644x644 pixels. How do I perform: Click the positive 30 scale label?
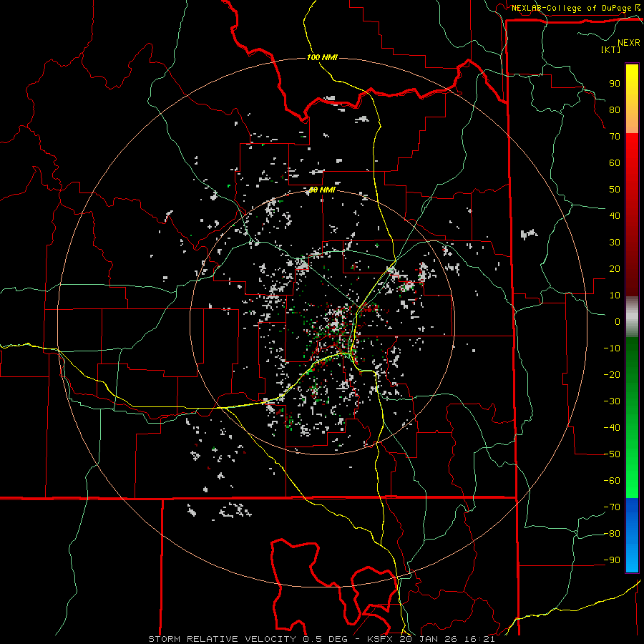coord(615,243)
